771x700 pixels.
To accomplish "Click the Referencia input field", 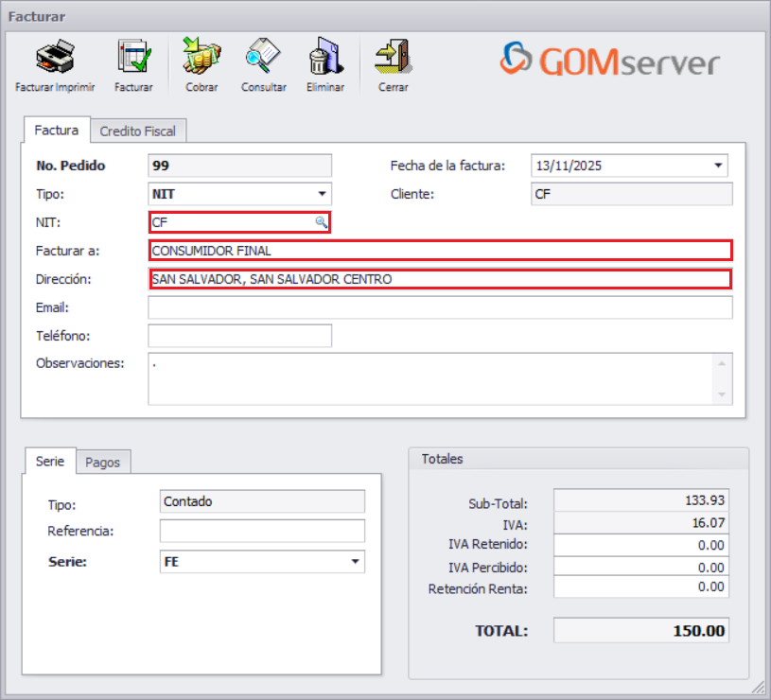I will [x=261, y=531].
